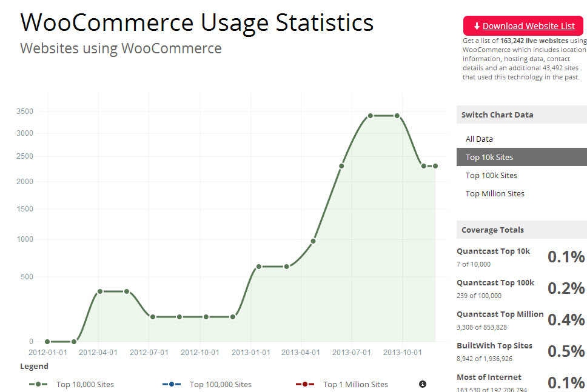Open the BuiltWith Top Sites link
587x392 pixels.
point(495,345)
